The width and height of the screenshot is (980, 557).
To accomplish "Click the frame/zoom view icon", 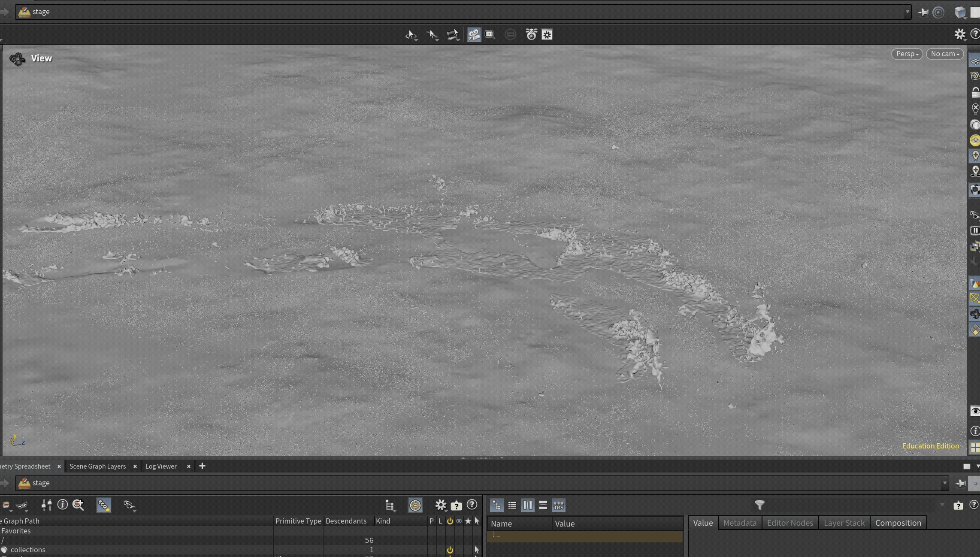I will [x=490, y=34].
